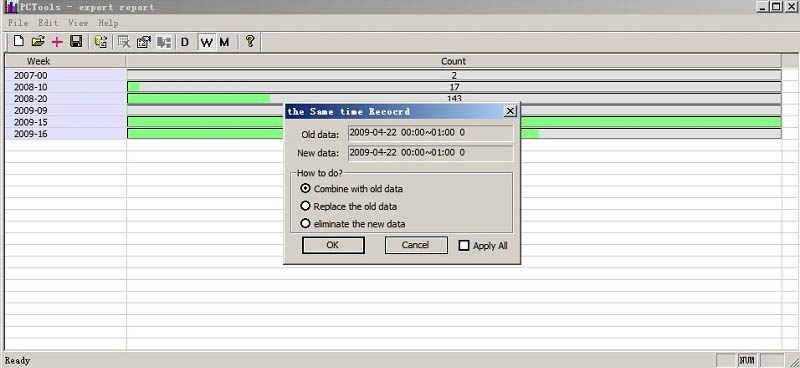Open the Edit menu
800x368 pixels.
click(48, 23)
